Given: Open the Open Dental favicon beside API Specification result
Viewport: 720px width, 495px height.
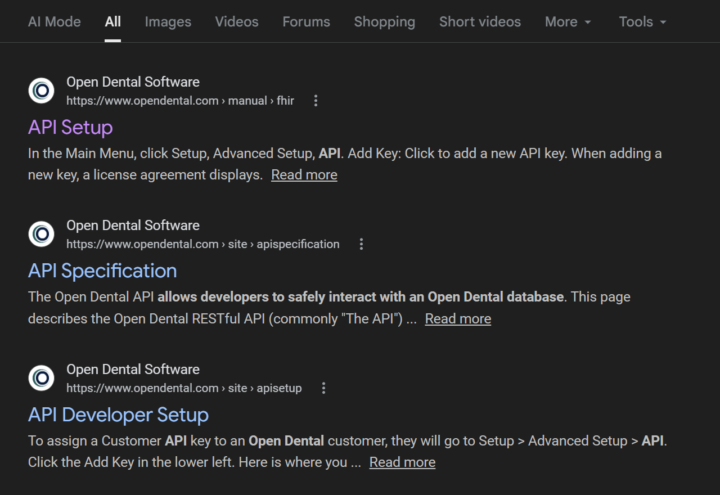Looking at the screenshot, I should click(x=41, y=234).
